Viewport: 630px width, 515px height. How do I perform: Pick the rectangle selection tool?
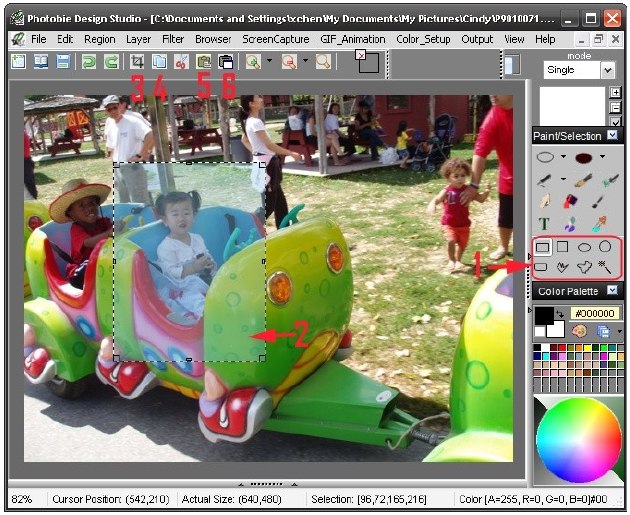(543, 246)
